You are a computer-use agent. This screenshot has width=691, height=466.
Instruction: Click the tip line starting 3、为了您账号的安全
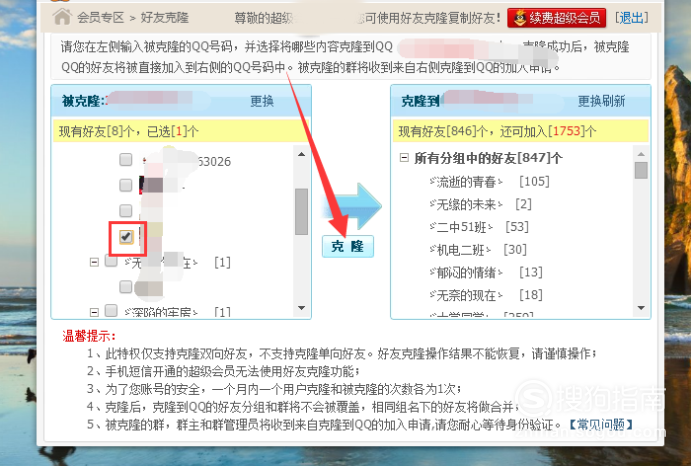pos(274,389)
